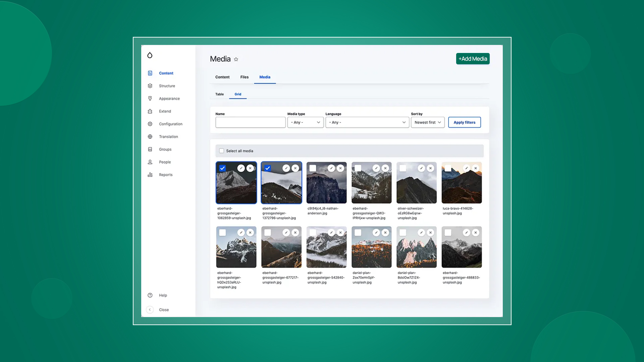Check the luca-bravo-414628 image checkbox
This screenshot has width=644, height=362.
(448, 168)
